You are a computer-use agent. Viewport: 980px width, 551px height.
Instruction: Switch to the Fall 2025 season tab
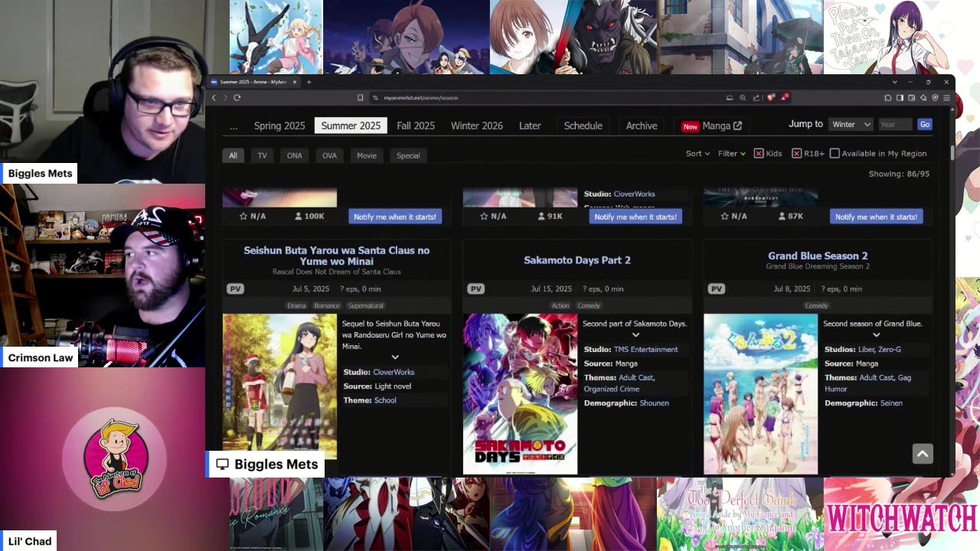tap(416, 126)
